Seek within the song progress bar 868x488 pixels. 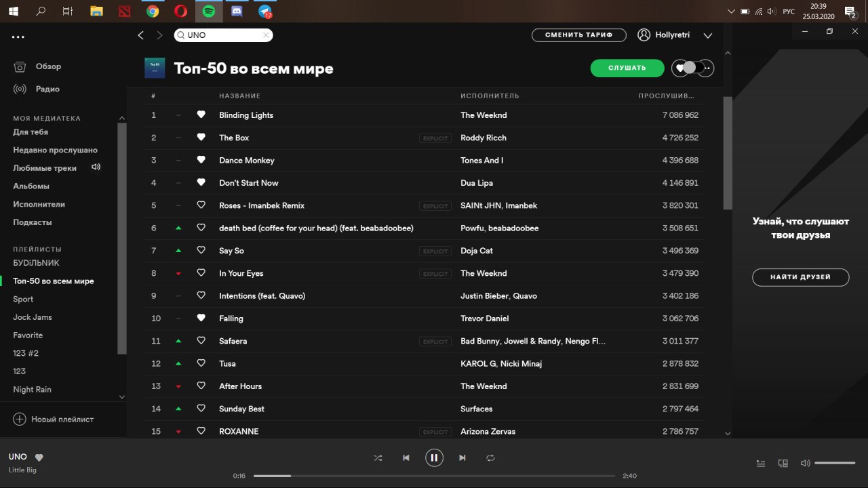pyautogui.click(x=434, y=476)
